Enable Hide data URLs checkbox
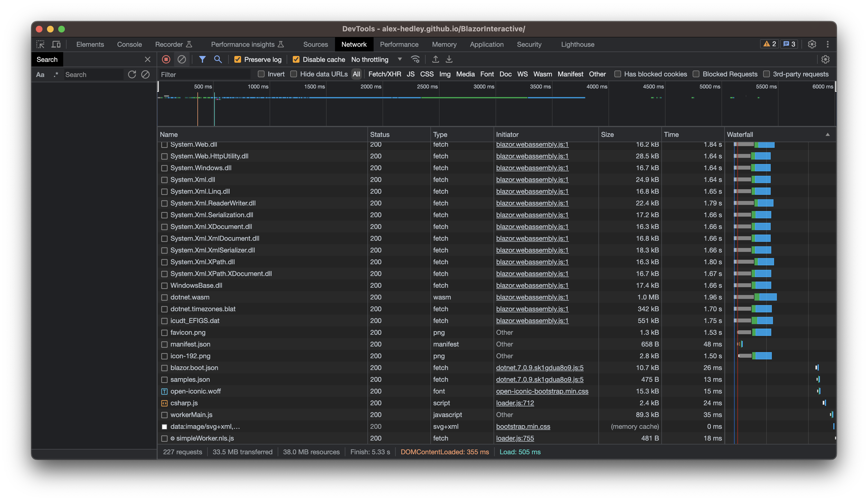Screen dimensions: 868x501 click(x=294, y=74)
